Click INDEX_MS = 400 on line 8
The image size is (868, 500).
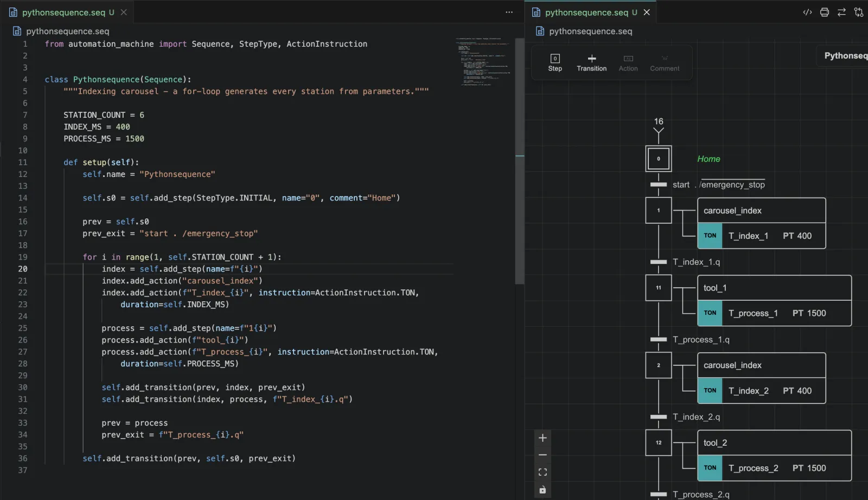97,126
